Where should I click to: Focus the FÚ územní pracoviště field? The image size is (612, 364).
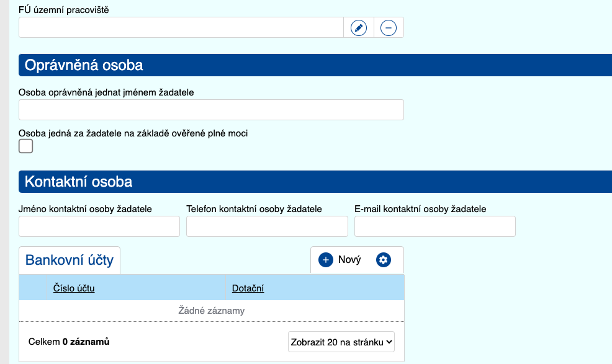click(181, 28)
